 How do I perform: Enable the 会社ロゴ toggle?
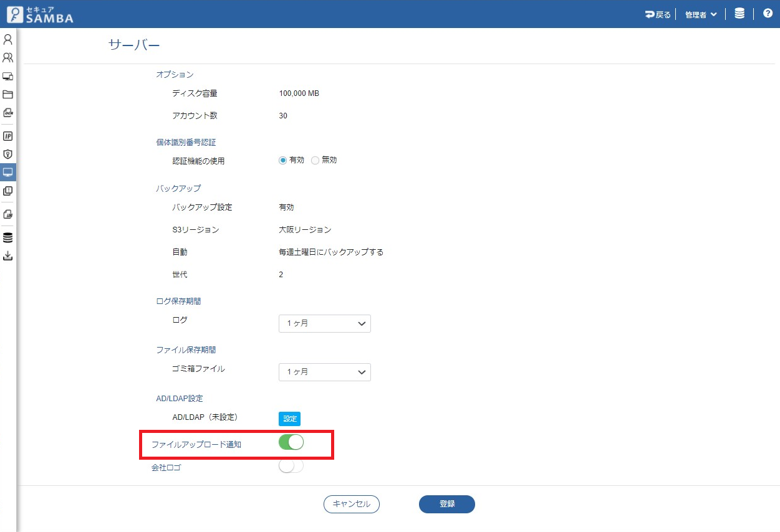pyautogui.click(x=291, y=467)
